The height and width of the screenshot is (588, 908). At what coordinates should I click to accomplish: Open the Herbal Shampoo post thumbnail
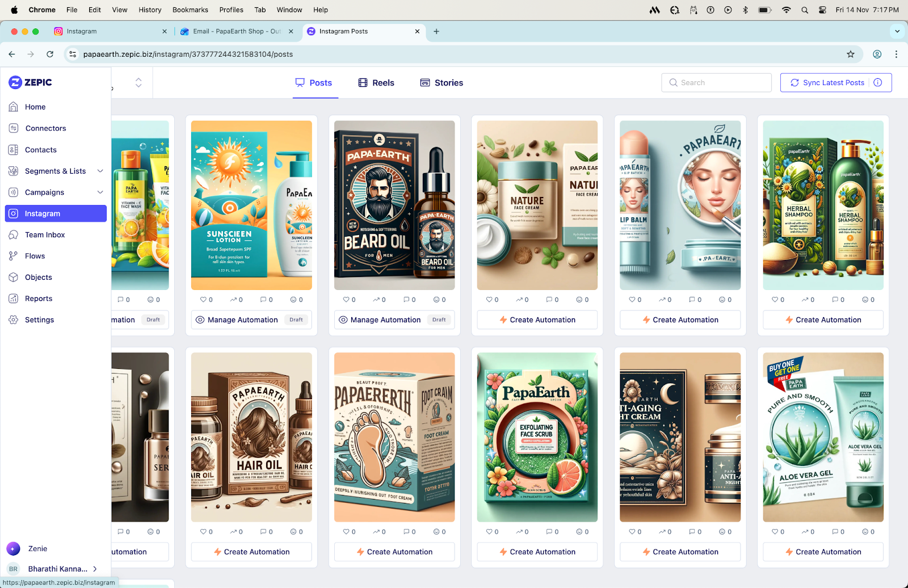tap(823, 205)
